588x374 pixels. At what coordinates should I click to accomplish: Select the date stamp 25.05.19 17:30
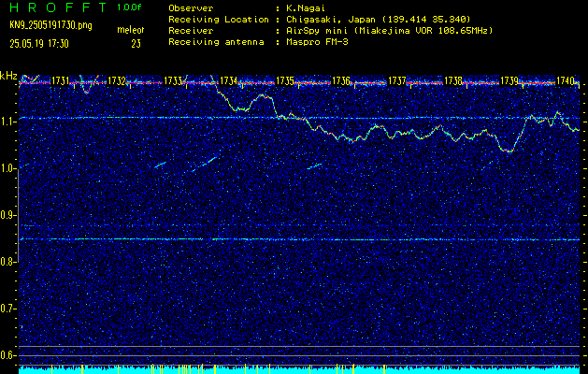[39, 44]
